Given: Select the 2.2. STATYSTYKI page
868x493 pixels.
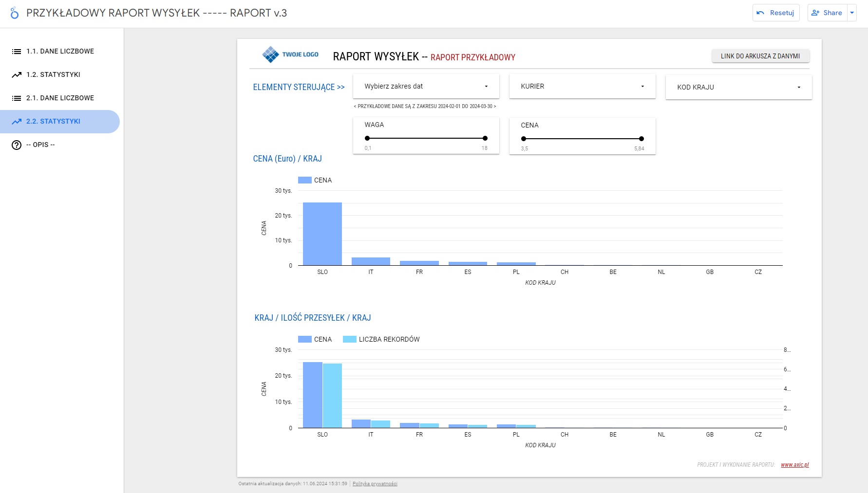Looking at the screenshot, I should click(60, 121).
